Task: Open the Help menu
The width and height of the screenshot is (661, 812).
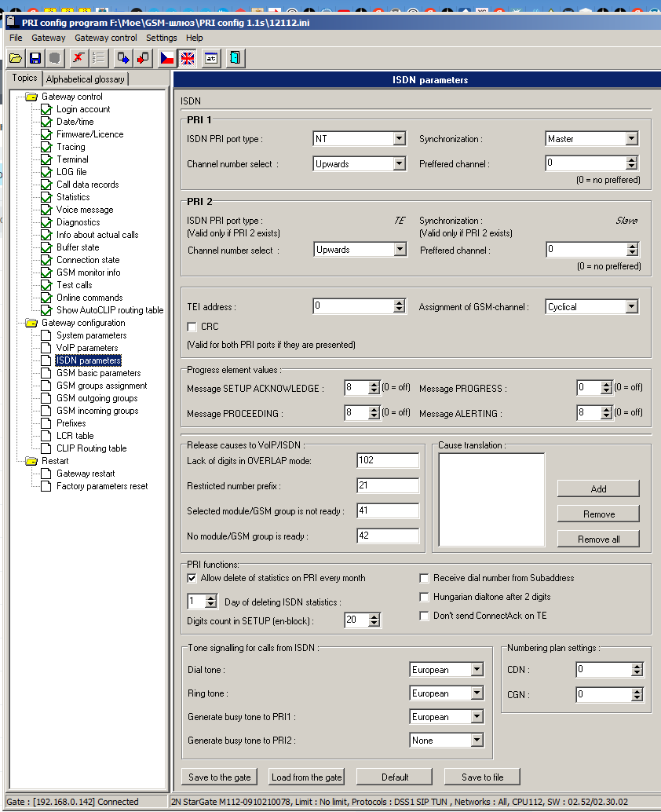Action: click(x=195, y=38)
